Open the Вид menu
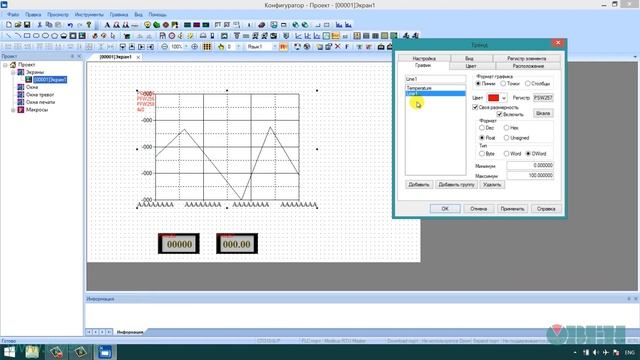This screenshot has height=360, width=640. (138, 14)
